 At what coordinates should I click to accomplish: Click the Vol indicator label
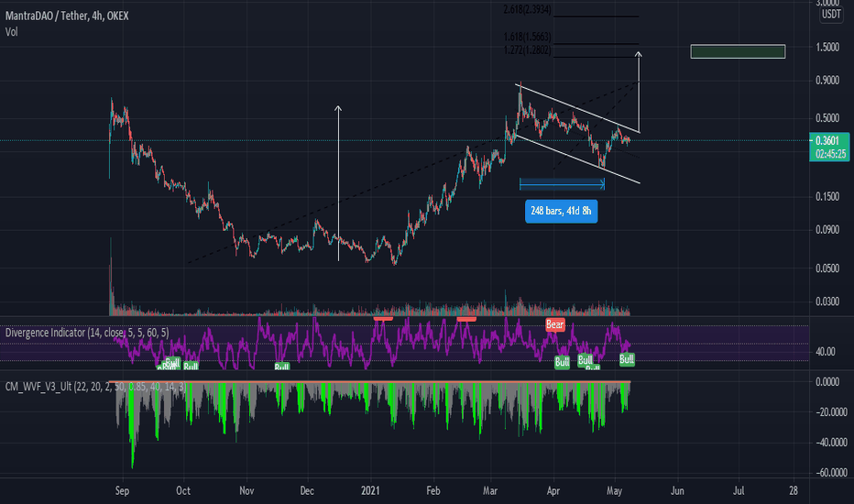(x=11, y=32)
